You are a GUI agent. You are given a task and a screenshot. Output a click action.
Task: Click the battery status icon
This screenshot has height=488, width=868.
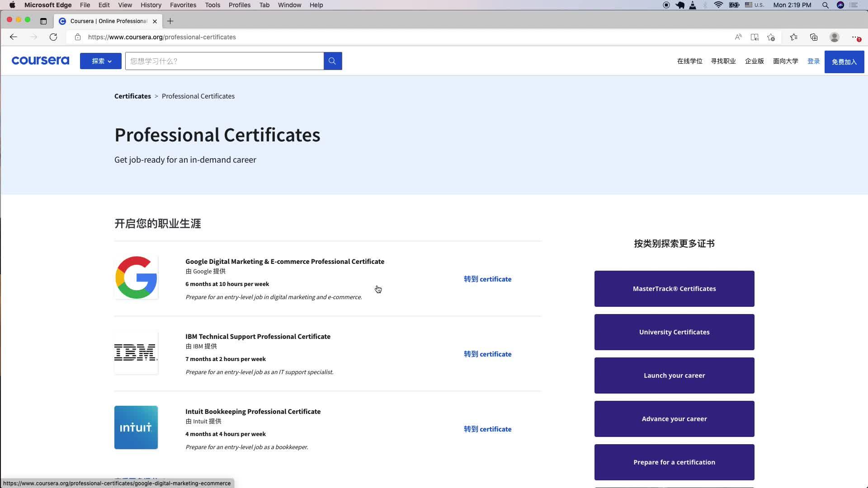point(734,5)
